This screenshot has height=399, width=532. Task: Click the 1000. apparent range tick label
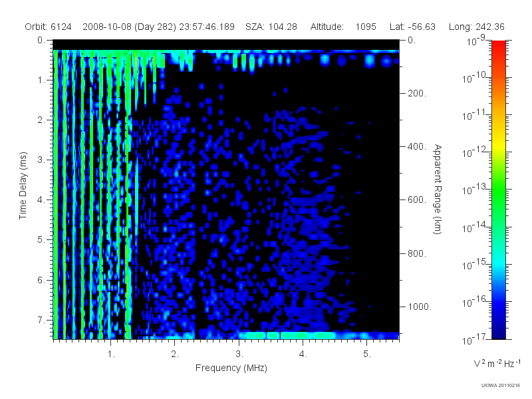point(420,307)
